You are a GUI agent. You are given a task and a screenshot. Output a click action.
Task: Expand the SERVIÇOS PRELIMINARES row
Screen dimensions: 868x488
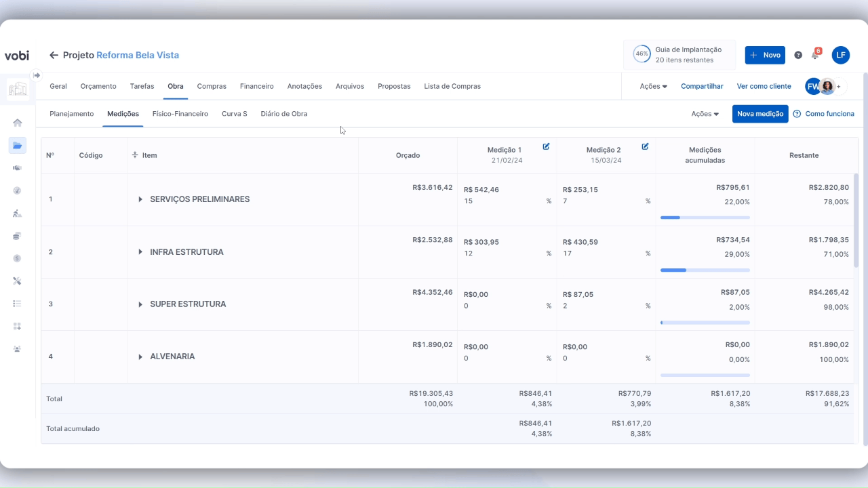coord(140,199)
